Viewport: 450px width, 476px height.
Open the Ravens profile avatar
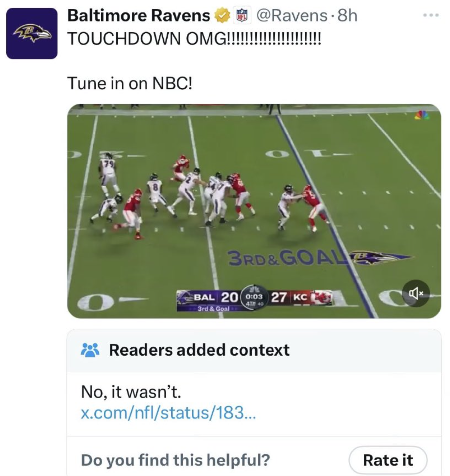32,33
